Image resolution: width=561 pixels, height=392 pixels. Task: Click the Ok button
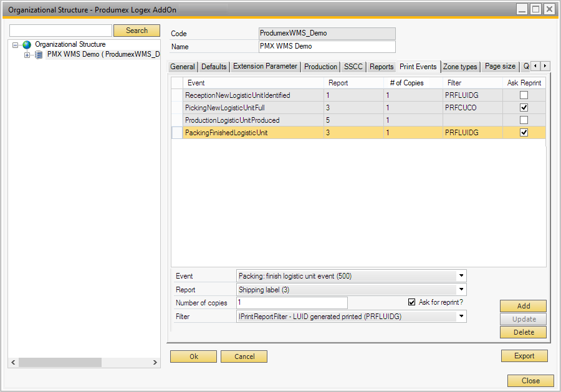pos(194,356)
